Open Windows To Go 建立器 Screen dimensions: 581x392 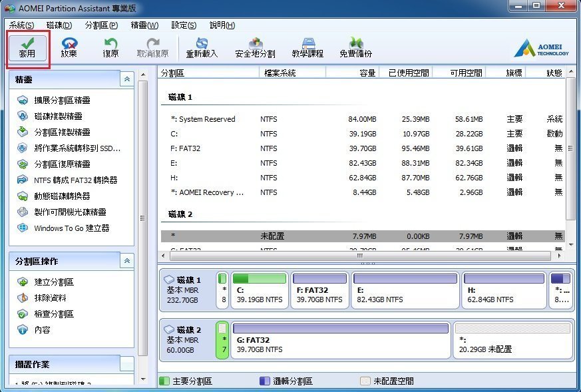pyautogui.click(x=63, y=228)
